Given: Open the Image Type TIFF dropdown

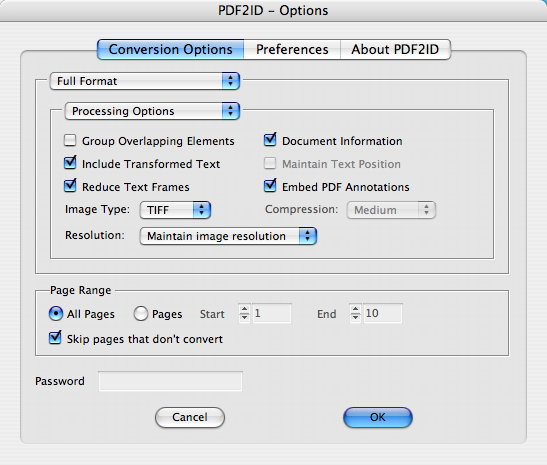Looking at the screenshot, I should [175, 210].
